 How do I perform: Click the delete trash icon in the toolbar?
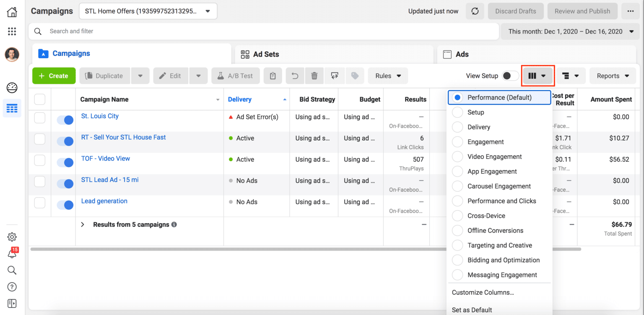click(x=314, y=75)
